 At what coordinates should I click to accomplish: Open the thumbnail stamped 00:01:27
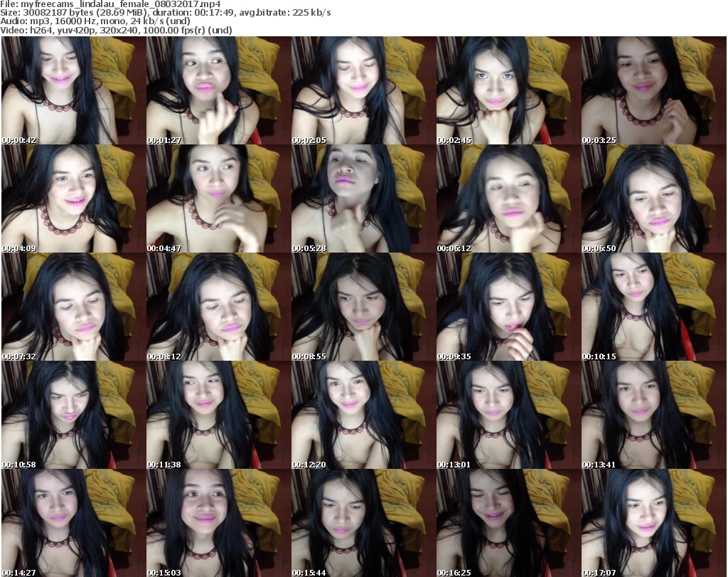(219, 90)
